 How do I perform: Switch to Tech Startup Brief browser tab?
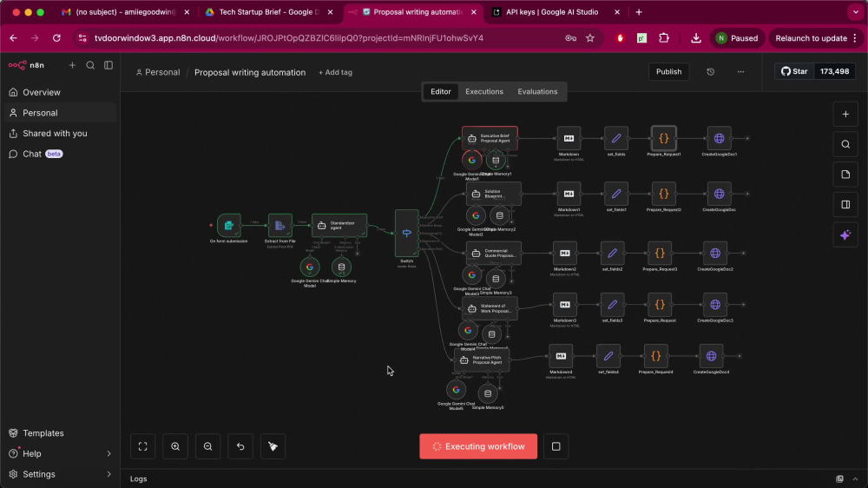[x=268, y=12]
